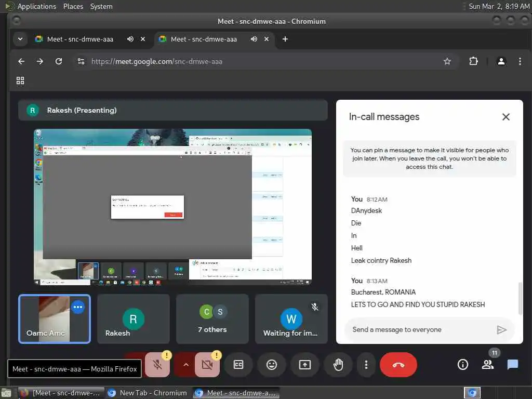Screen dimensions: 532x399
Task: Select the second Meet browser tab
Action: [204, 39]
